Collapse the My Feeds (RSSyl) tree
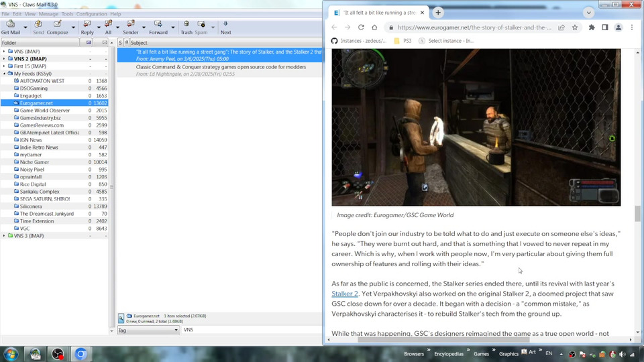The width and height of the screenshot is (644, 362). [x=4, y=74]
